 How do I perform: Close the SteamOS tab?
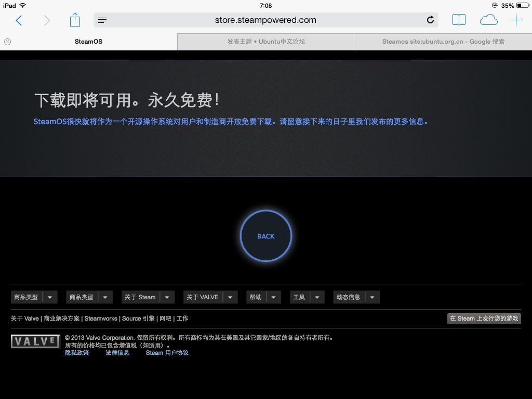[7, 42]
